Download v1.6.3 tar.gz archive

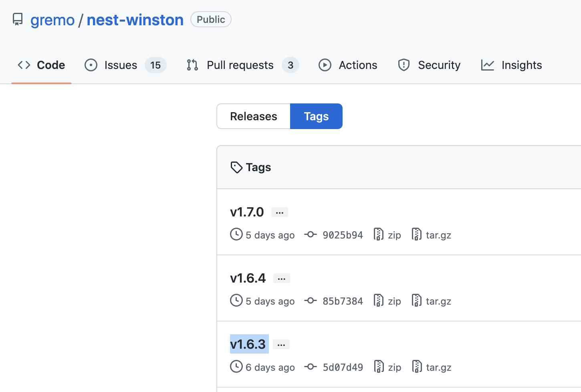click(432, 367)
